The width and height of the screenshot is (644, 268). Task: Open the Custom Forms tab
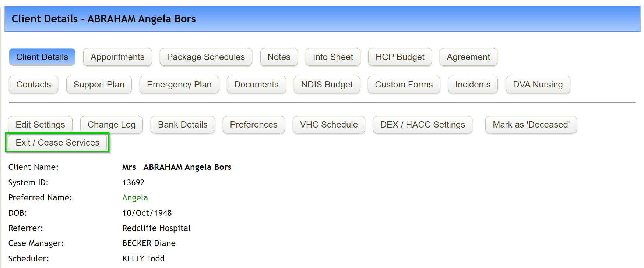point(404,85)
